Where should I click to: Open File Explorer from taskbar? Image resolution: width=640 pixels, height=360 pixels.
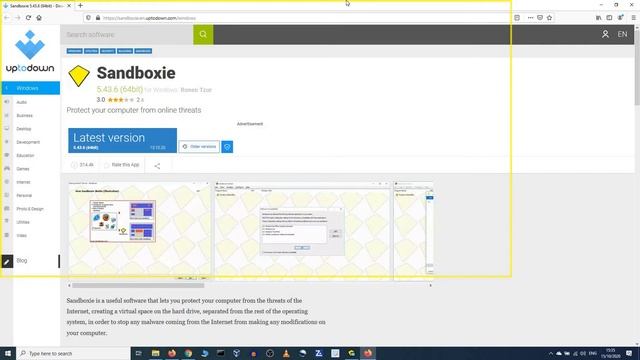click(156, 353)
